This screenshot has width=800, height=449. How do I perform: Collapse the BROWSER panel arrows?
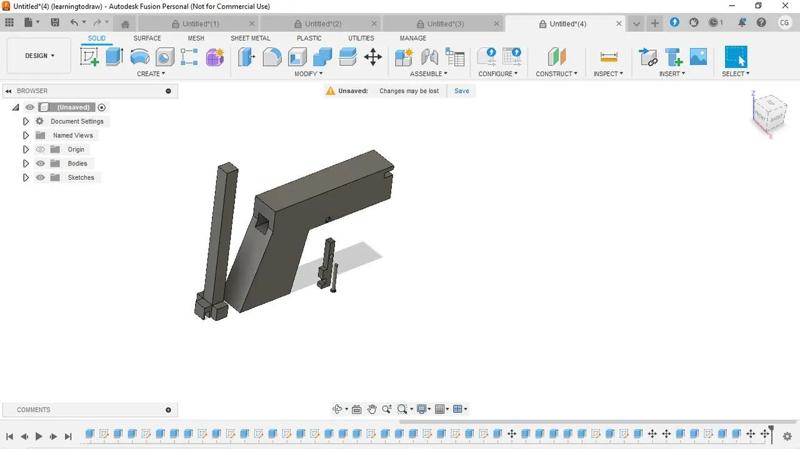[x=8, y=91]
